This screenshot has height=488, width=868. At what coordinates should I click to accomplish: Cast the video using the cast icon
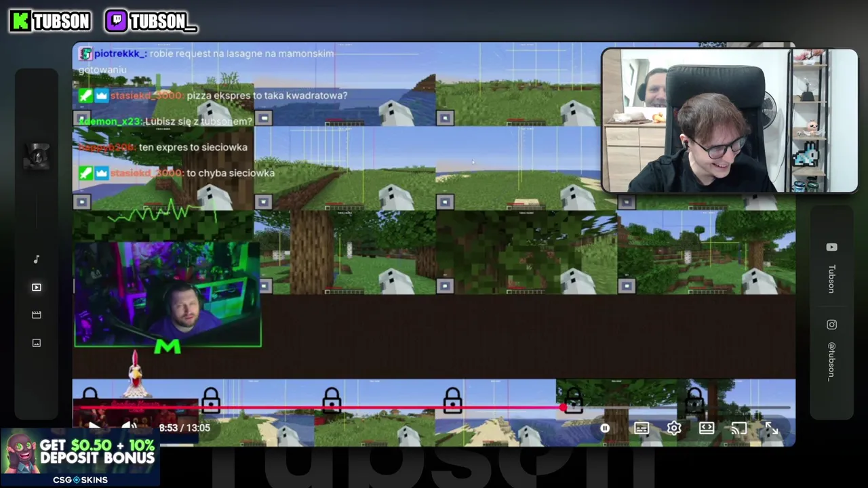[x=739, y=428]
